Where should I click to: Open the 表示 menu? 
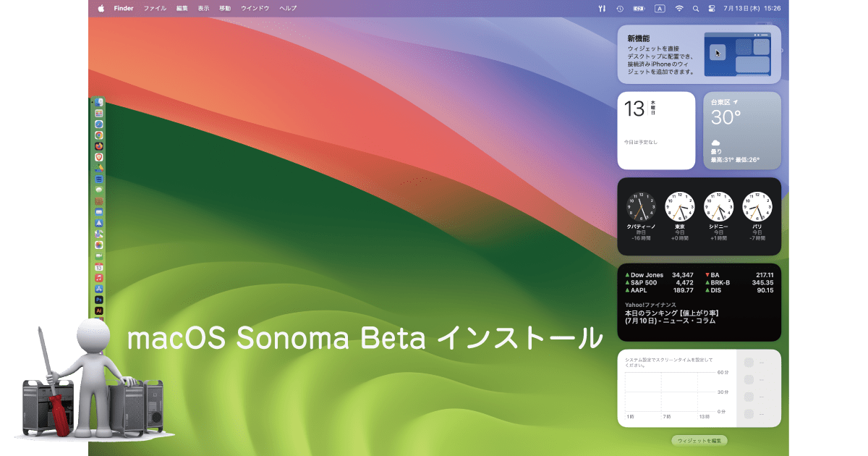(x=203, y=9)
